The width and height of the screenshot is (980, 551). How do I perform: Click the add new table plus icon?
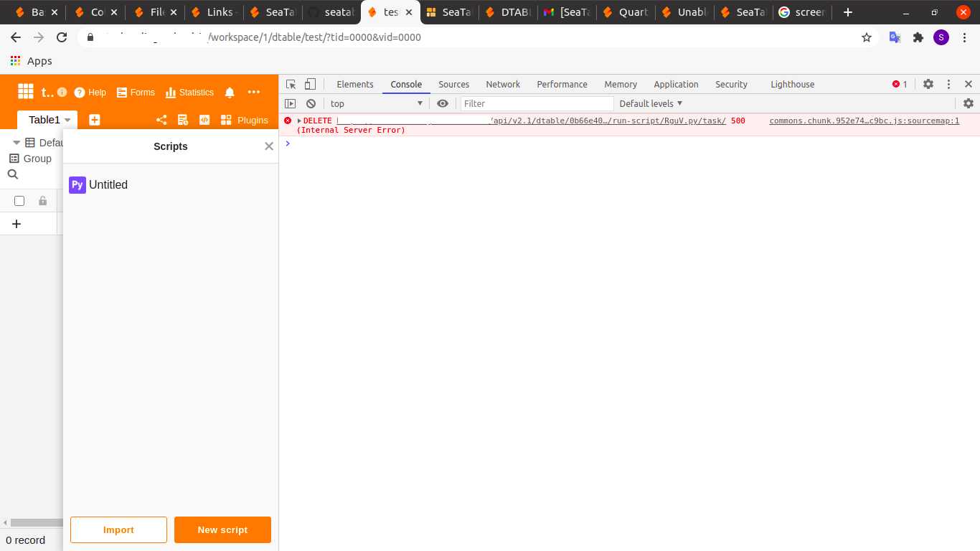point(94,120)
